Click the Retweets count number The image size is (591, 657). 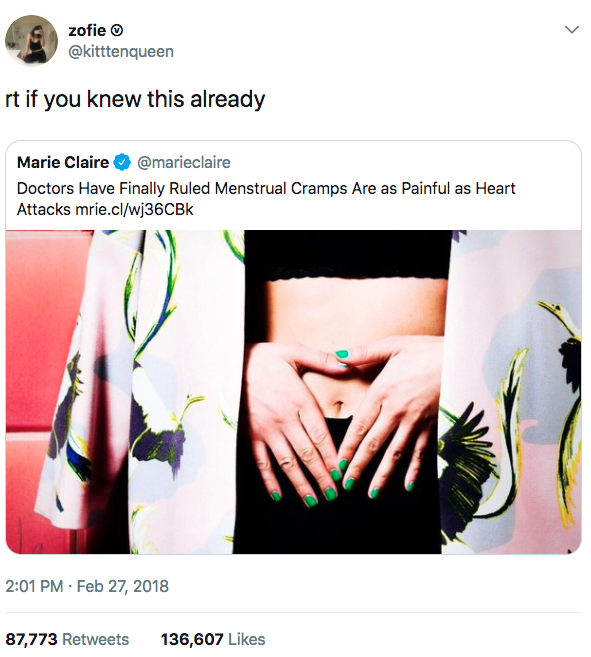(31, 639)
